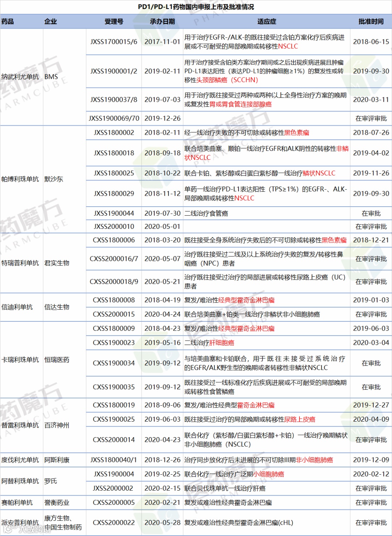Click approval date 2019-04-02
The image size is (392, 536).
click(x=371, y=153)
